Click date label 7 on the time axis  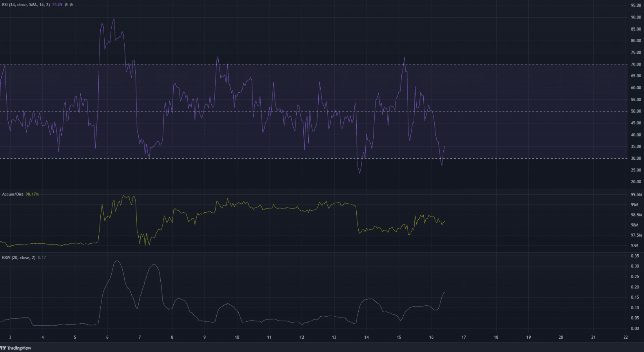140,337
